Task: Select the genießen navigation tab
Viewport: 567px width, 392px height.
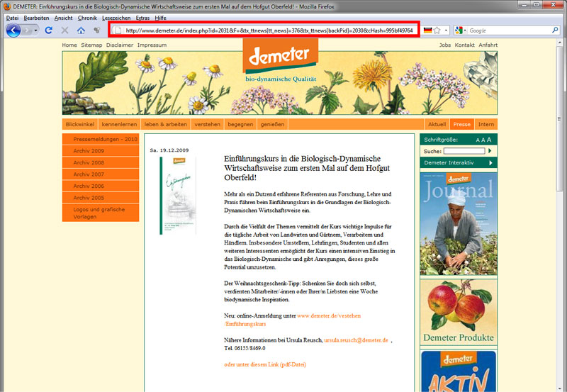Action: click(272, 124)
